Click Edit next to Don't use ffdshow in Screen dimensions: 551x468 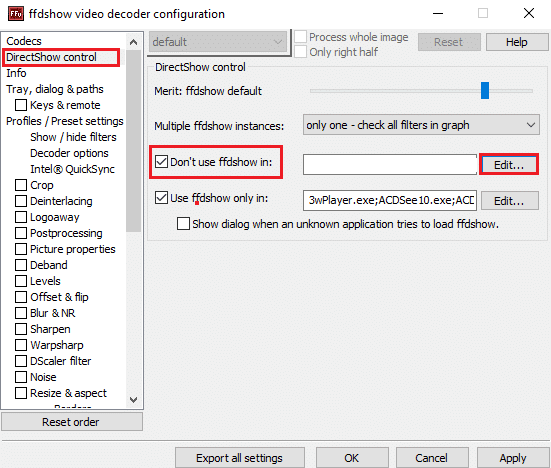(x=509, y=164)
